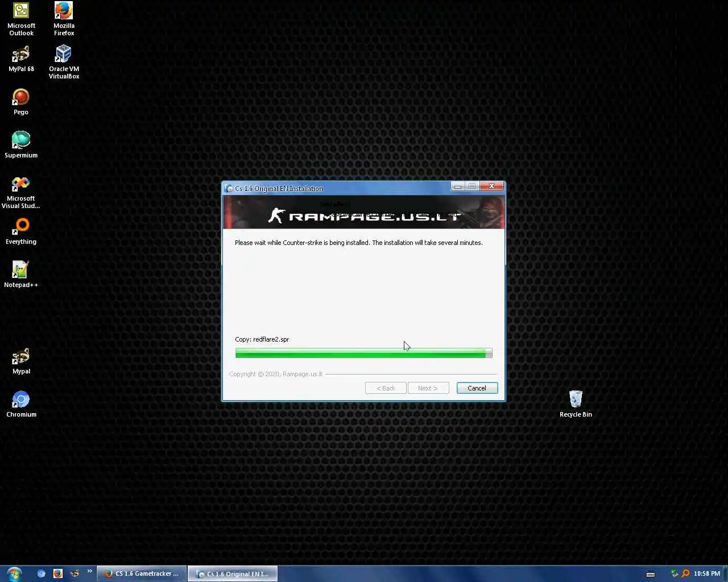Viewport: 728px width, 582px height.
Task: Open the MyPal 68 desktop shortcut
Action: [21, 59]
